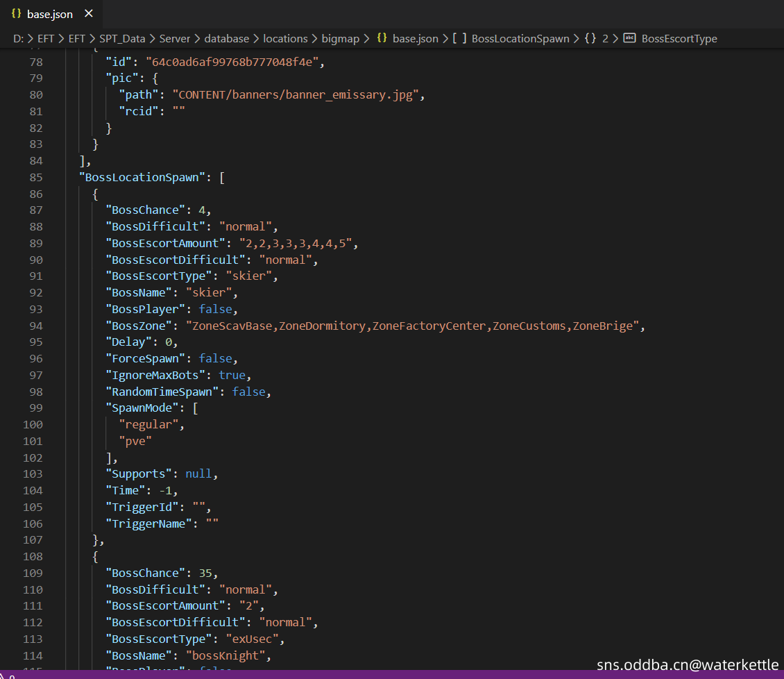The image size is (784, 679).
Task: Select the bigmap folder breadcrumb
Action: tap(340, 39)
